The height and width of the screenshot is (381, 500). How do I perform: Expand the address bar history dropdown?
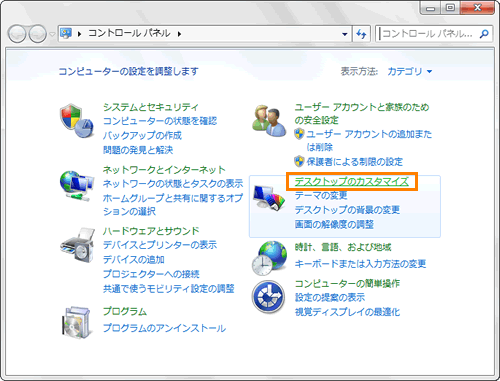click(x=345, y=34)
